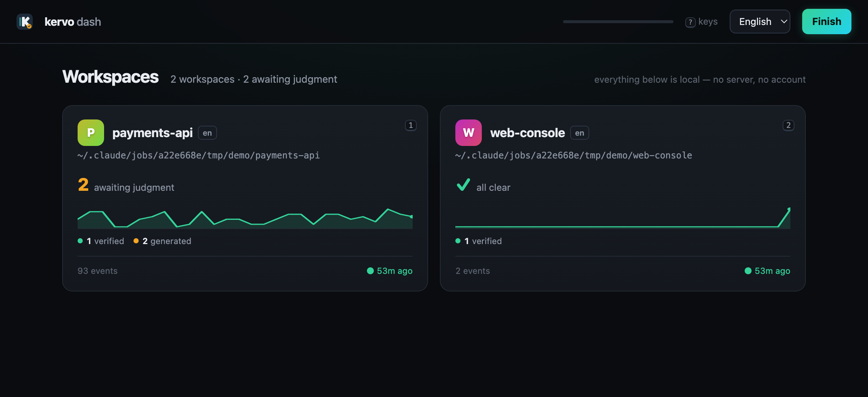
Task: Click the orange 2 awaiting judgment count
Action: pos(83,185)
